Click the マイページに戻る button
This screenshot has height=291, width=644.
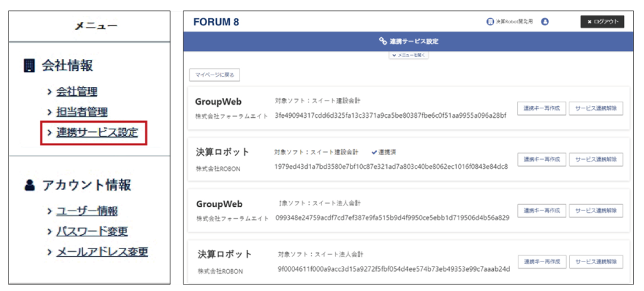(214, 75)
